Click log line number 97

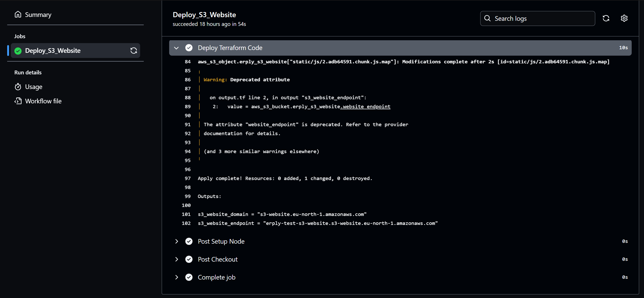[x=188, y=178]
